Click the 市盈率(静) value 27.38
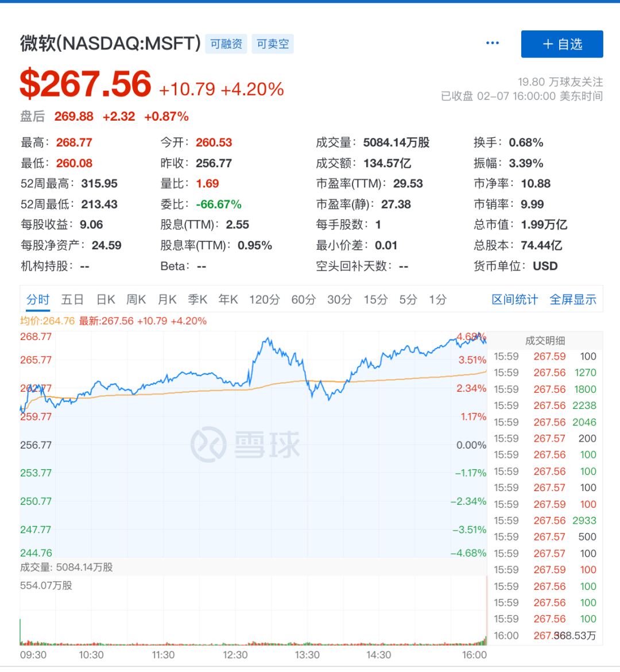Image resolution: width=620 pixels, height=672 pixels. pos(396,204)
